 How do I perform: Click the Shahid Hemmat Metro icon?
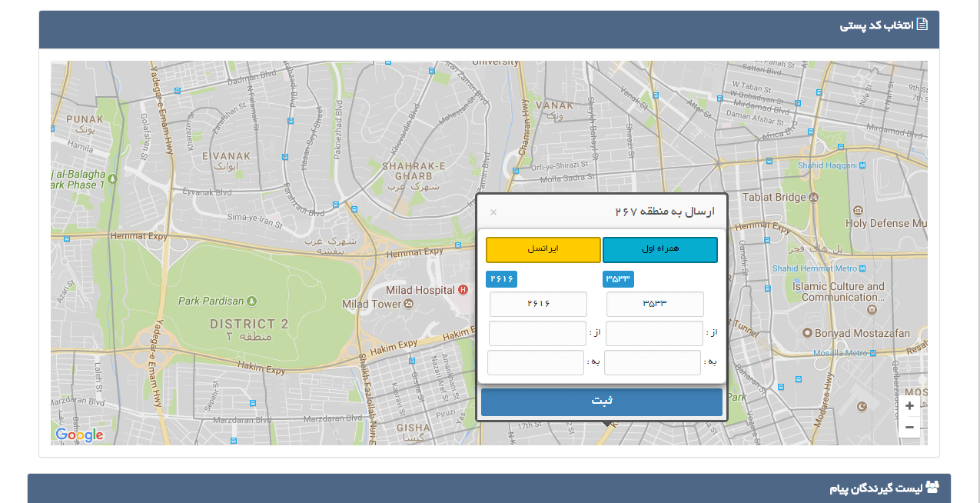pos(862,268)
